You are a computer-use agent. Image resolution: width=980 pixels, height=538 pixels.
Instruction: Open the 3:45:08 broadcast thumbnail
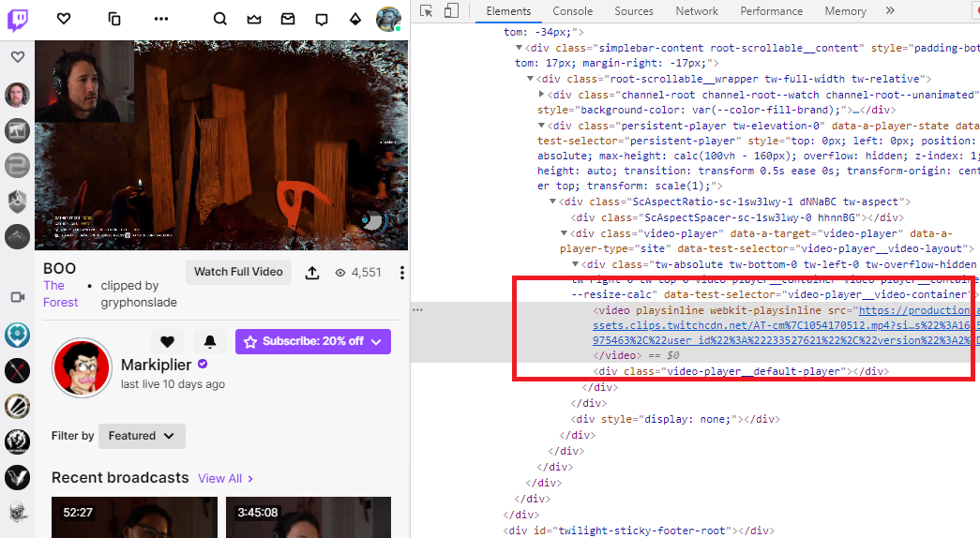[309, 517]
